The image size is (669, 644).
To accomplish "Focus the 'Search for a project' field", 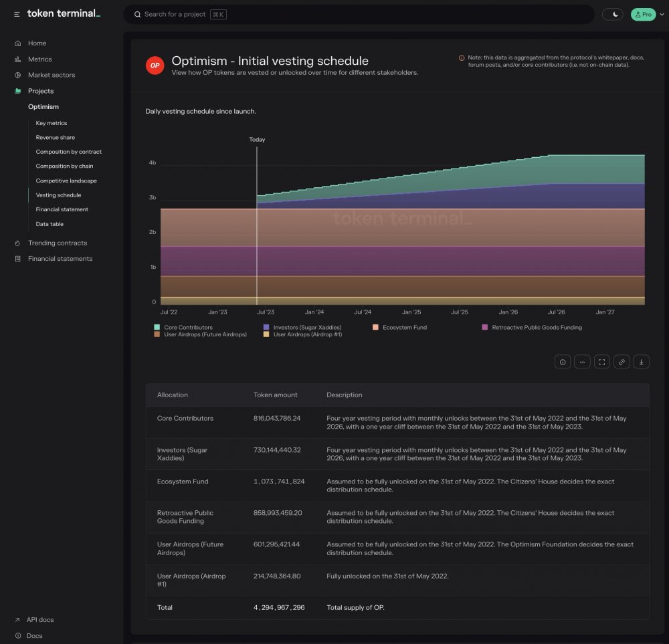I will point(359,15).
